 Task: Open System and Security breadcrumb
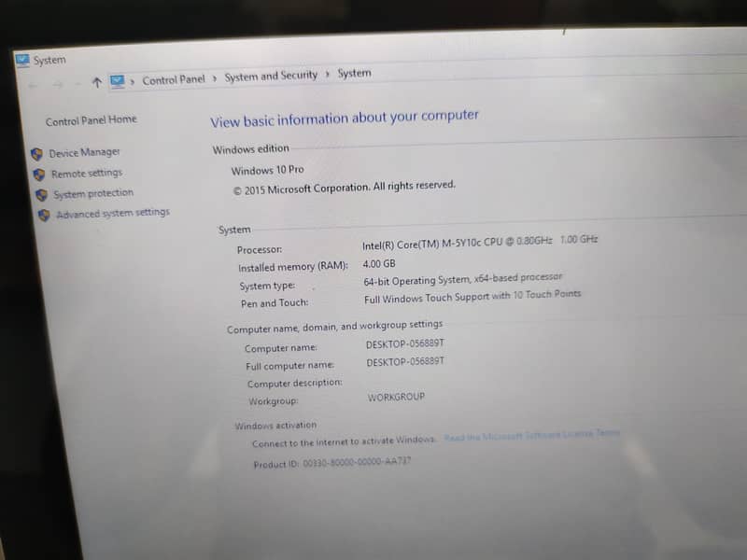tap(271, 76)
